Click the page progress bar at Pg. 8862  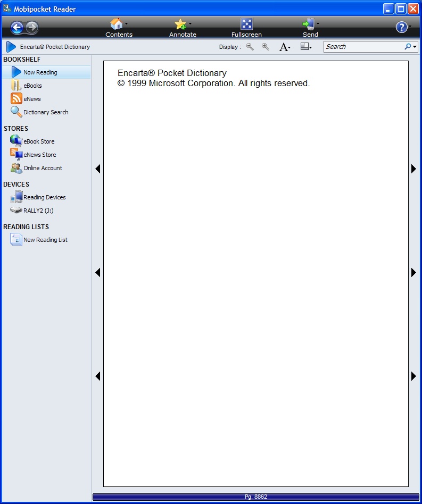tap(256, 497)
